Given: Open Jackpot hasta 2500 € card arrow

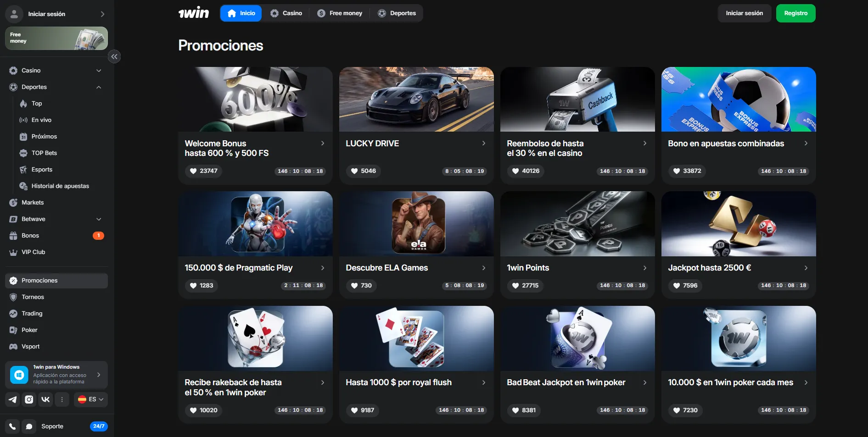Looking at the screenshot, I should (806, 268).
